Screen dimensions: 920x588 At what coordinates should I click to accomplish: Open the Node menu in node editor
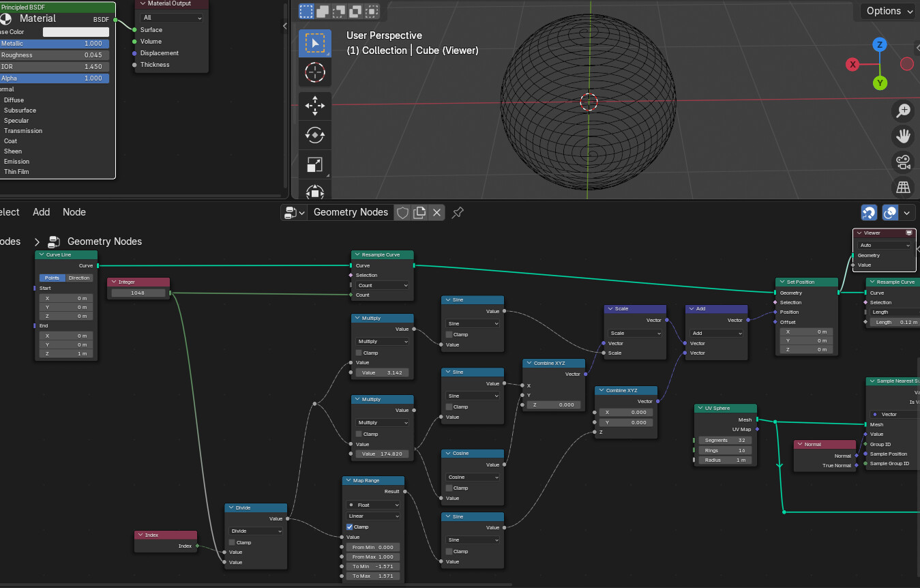(74, 212)
